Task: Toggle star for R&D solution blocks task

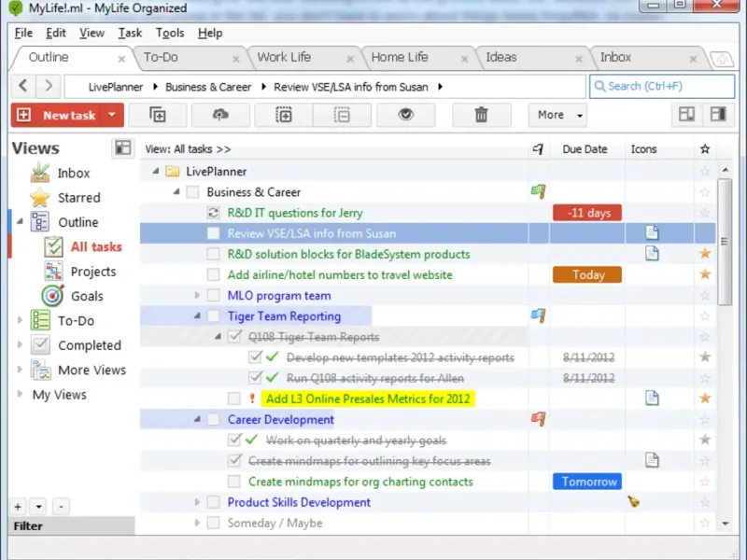Action: click(705, 253)
